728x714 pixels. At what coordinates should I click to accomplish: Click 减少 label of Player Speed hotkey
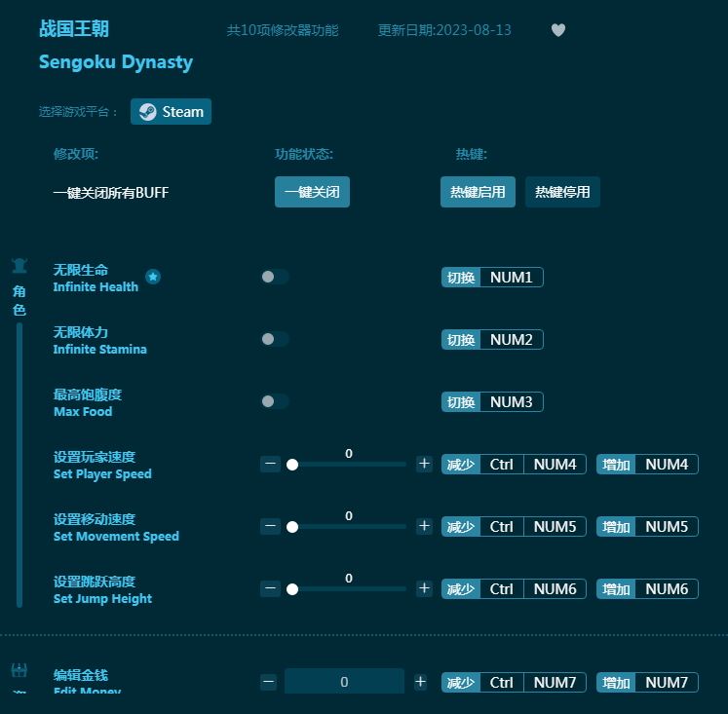tap(461, 465)
